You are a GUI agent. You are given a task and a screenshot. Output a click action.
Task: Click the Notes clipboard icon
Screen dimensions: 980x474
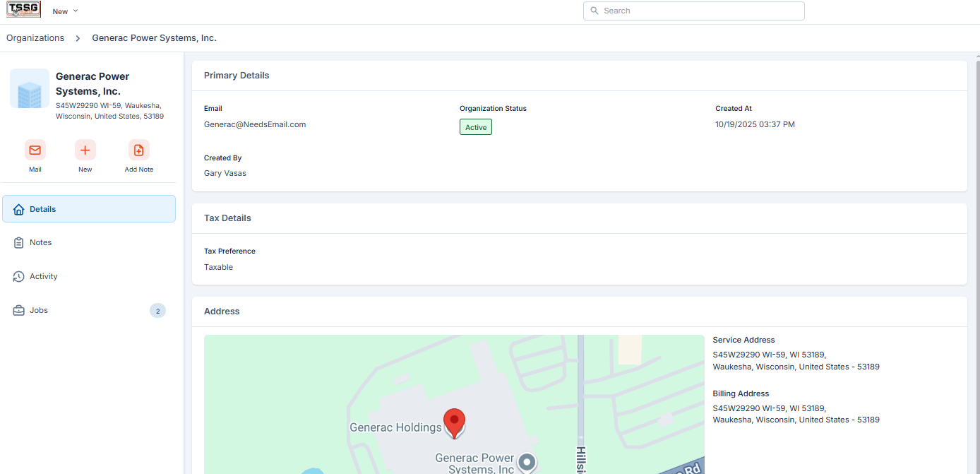(19, 242)
